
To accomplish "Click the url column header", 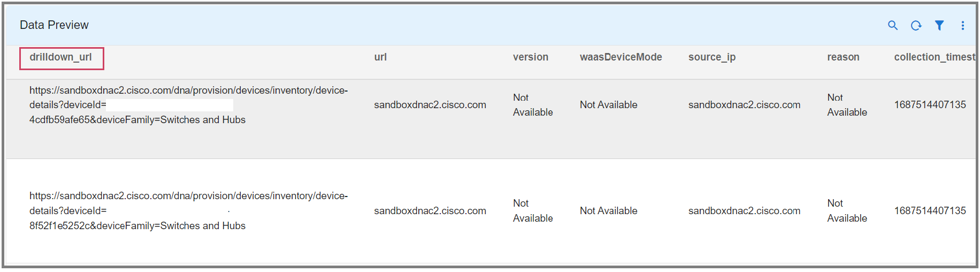I will [x=380, y=57].
